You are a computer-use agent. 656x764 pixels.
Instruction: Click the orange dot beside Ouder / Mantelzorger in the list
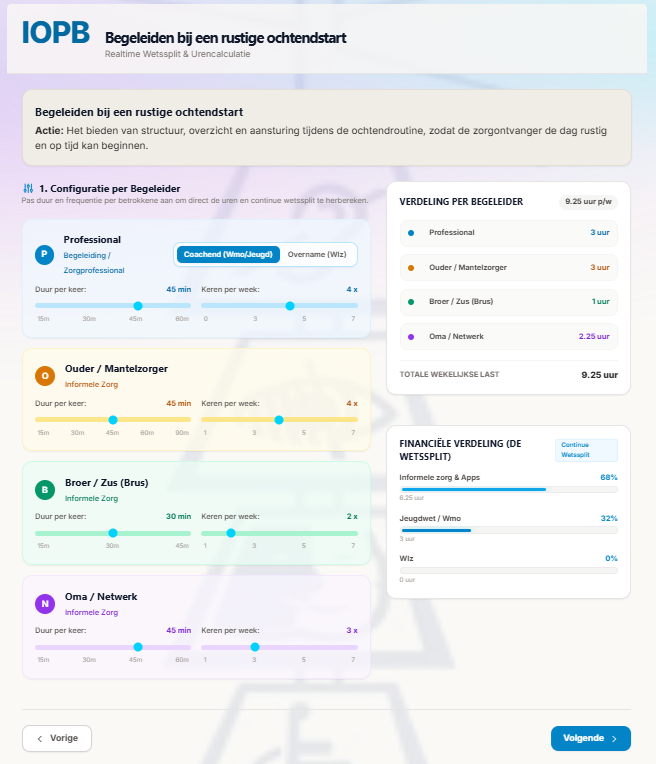411,267
